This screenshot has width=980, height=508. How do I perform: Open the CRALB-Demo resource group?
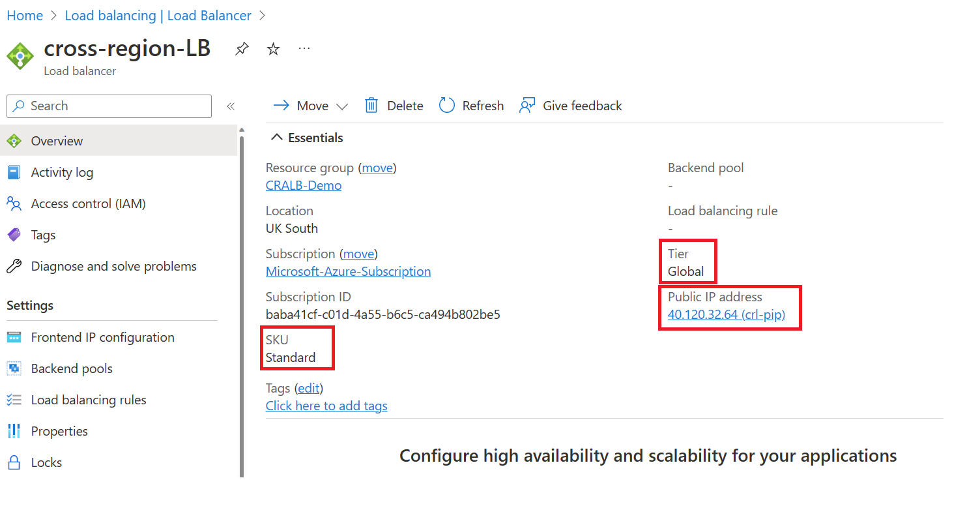pyautogui.click(x=303, y=185)
